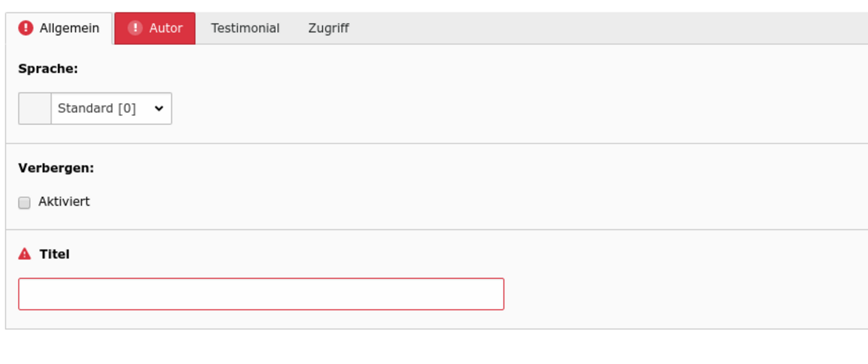Viewport: 868px width, 364px height.
Task: Click the exclamation icon on Autor tab
Action: click(x=135, y=28)
